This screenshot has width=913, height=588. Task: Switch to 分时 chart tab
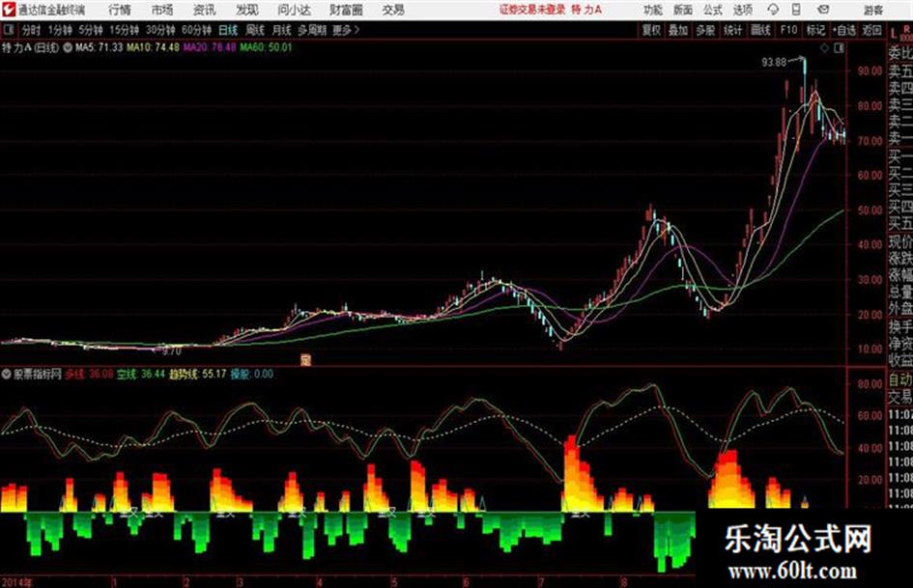coord(32,30)
